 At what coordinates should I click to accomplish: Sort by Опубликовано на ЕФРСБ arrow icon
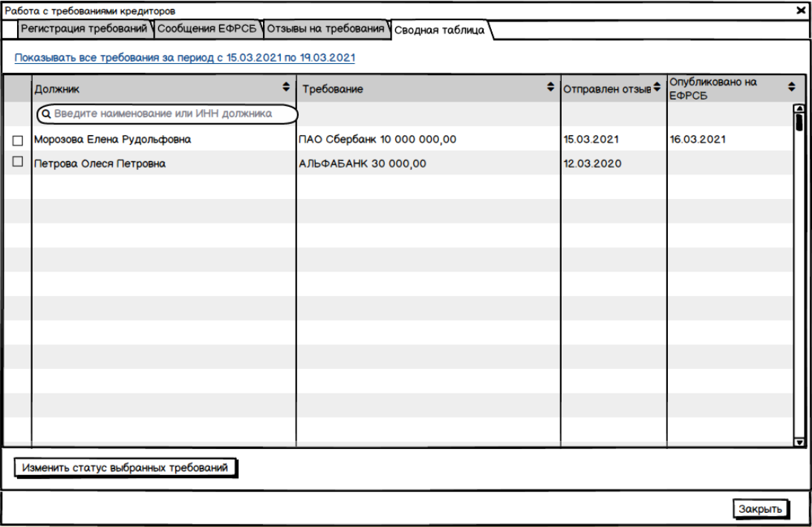tap(792, 88)
